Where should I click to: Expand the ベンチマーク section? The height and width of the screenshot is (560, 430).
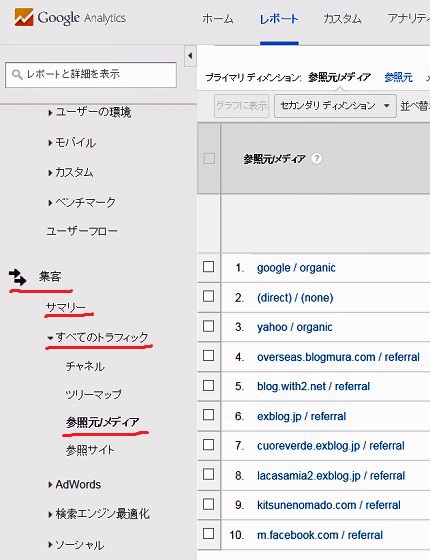[x=82, y=202]
